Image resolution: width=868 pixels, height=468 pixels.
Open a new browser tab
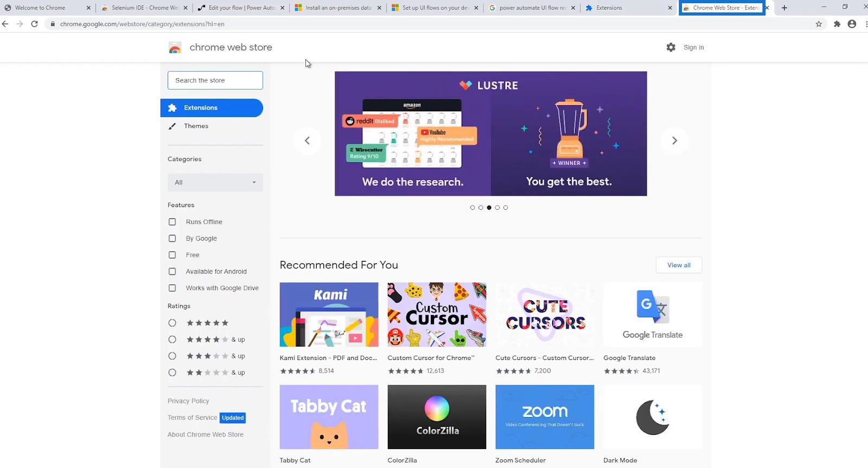(x=784, y=8)
